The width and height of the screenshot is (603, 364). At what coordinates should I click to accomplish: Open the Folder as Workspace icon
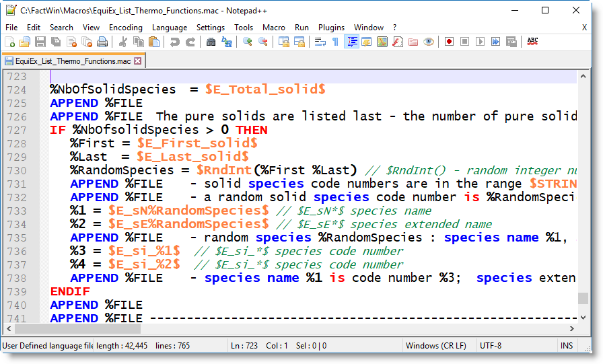[x=413, y=42]
